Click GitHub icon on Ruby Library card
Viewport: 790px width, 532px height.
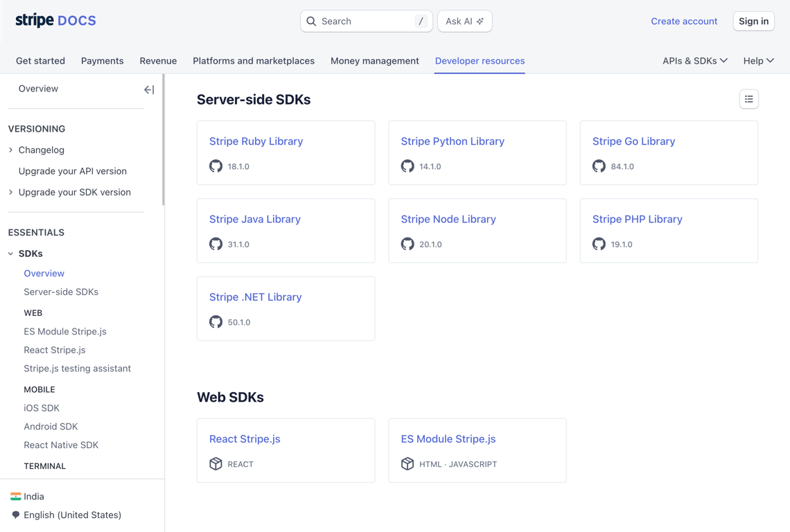click(216, 166)
